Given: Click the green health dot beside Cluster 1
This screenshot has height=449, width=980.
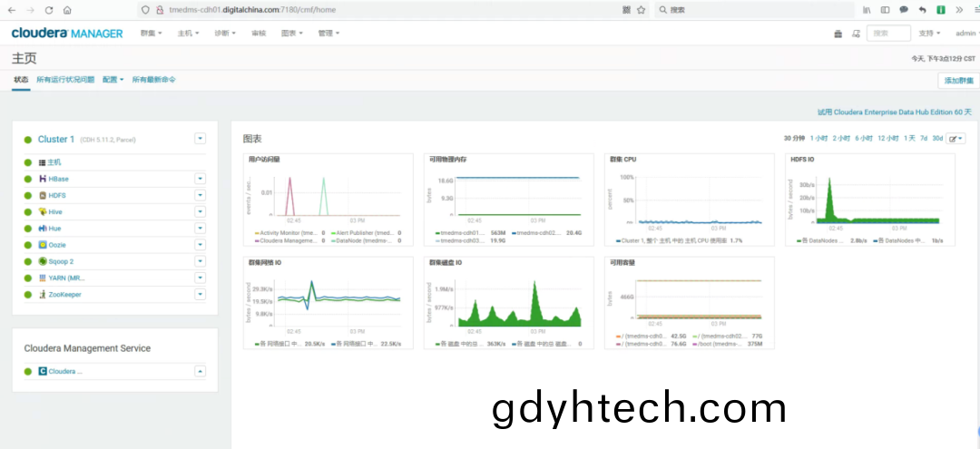Looking at the screenshot, I should point(28,140).
